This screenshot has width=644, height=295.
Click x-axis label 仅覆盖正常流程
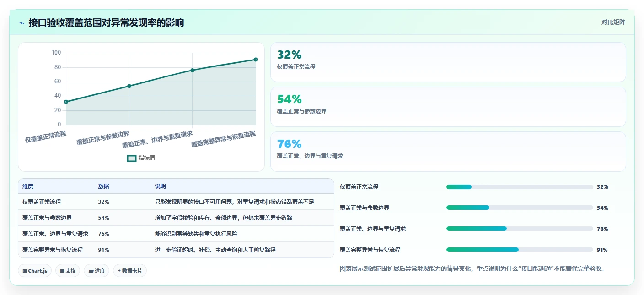click(46, 137)
